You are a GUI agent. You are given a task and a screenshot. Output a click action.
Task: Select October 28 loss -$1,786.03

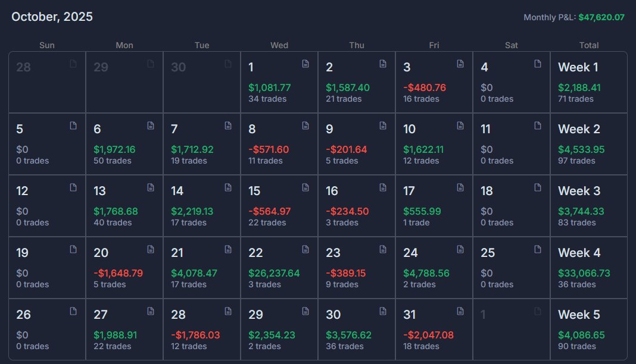click(x=195, y=335)
